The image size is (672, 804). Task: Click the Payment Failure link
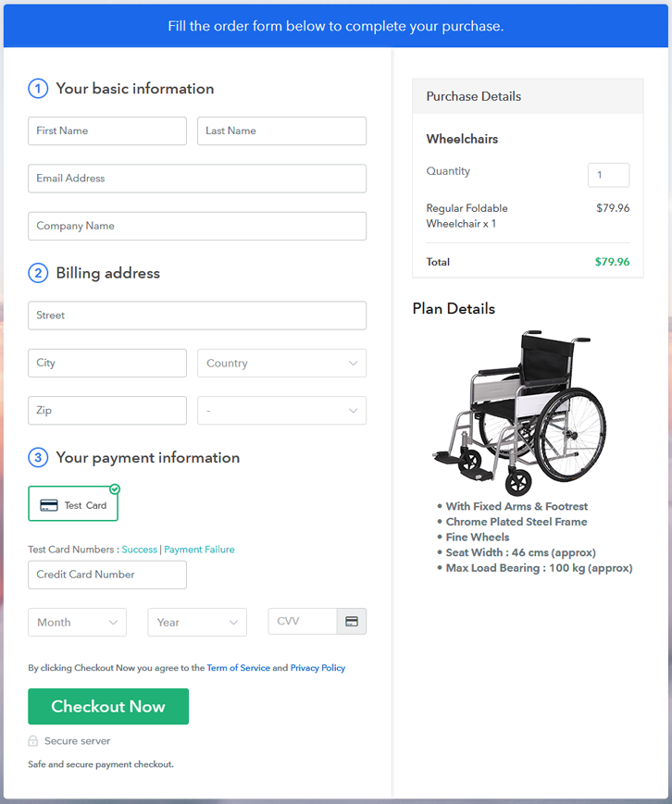199,550
